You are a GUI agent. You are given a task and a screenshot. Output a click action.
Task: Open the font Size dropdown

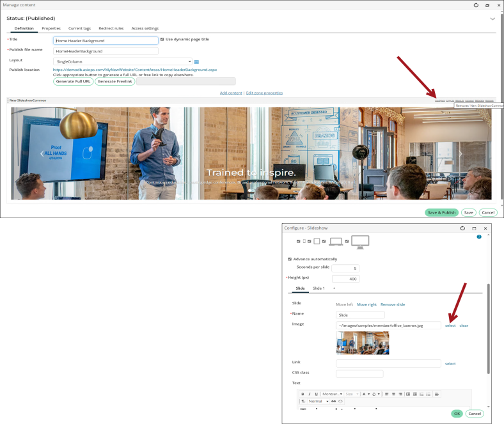coord(352,394)
